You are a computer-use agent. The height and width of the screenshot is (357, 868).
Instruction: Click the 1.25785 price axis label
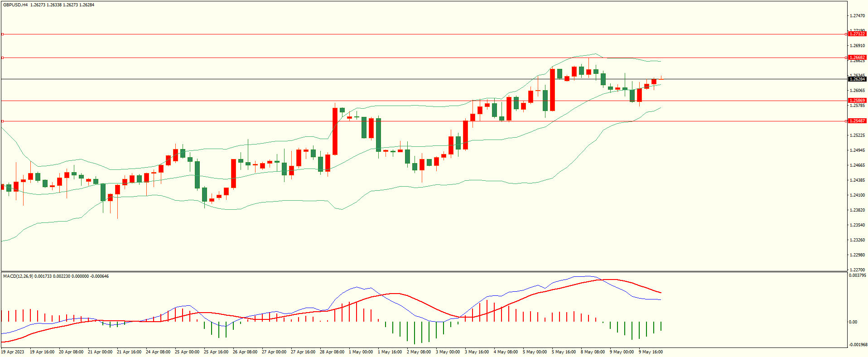tap(857, 106)
